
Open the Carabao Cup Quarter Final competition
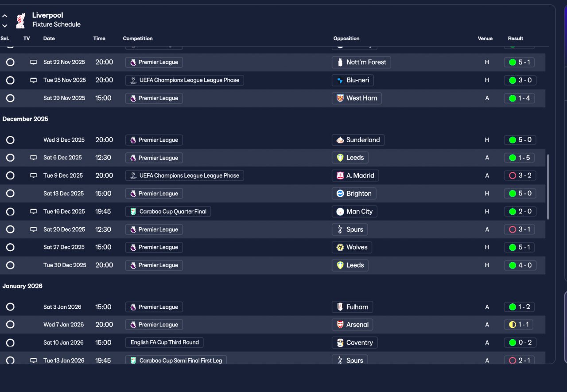tap(168, 212)
